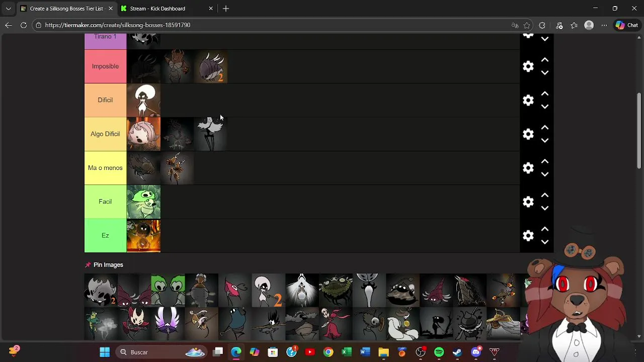Move Imposible tier up with arrow
644x362 pixels.
click(544, 60)
